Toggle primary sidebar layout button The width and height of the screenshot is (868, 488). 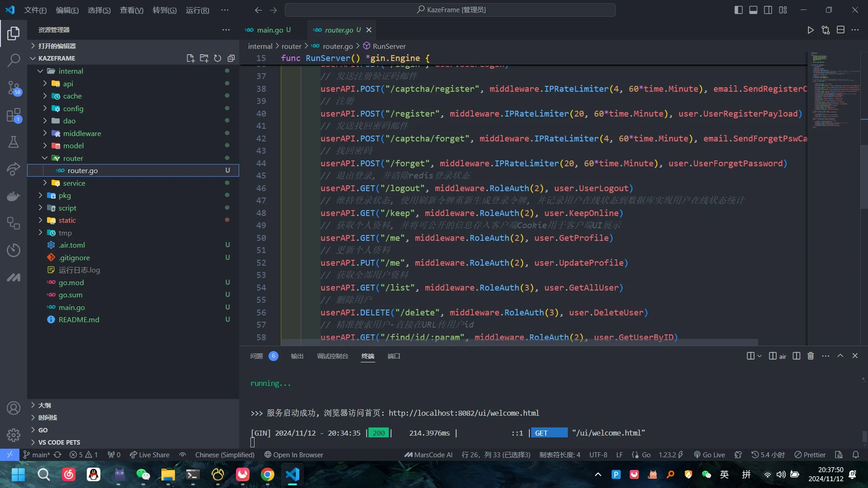click(739, 10)
